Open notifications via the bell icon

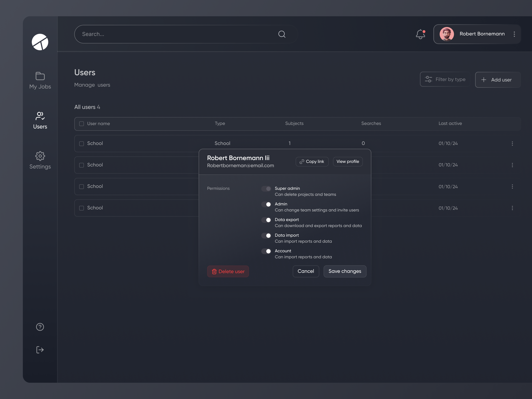tap(420, 34)
